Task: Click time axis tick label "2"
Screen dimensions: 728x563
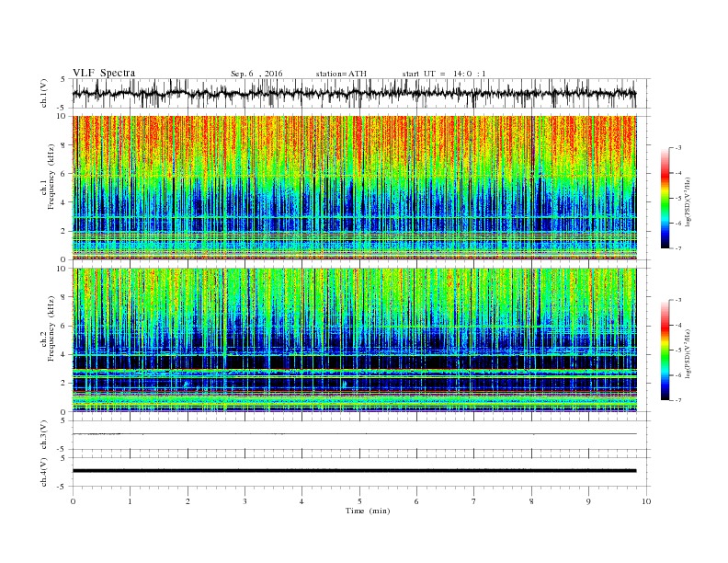Action: coord(188,501)
